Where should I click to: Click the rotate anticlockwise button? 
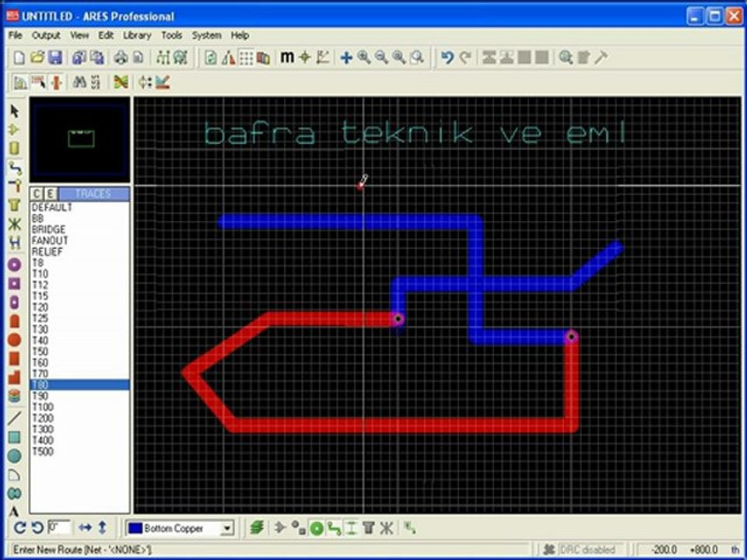coord(37,527)
